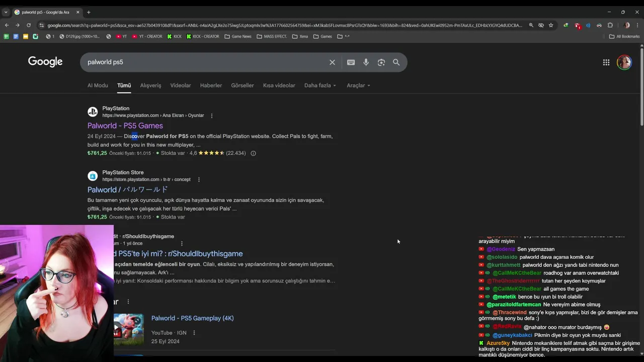Image resolution: width=644 pixels, height=362 pixels.
Task: Open more options for PlayStation Store result
Action: pos(199,179)
